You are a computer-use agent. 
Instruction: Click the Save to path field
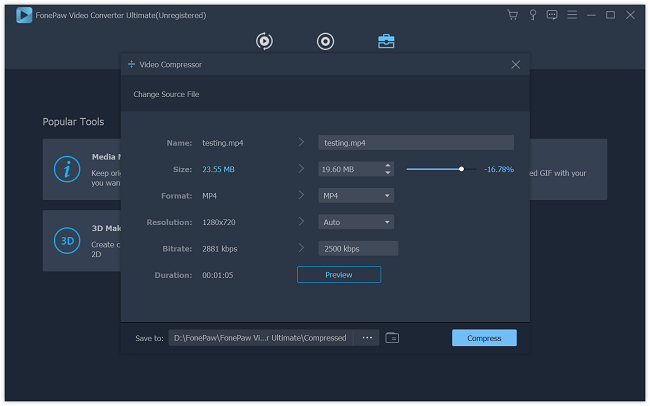point(260,338)
